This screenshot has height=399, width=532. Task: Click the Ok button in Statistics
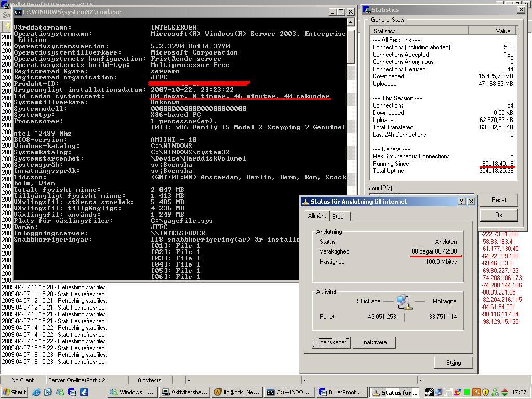tap(499, 215)
